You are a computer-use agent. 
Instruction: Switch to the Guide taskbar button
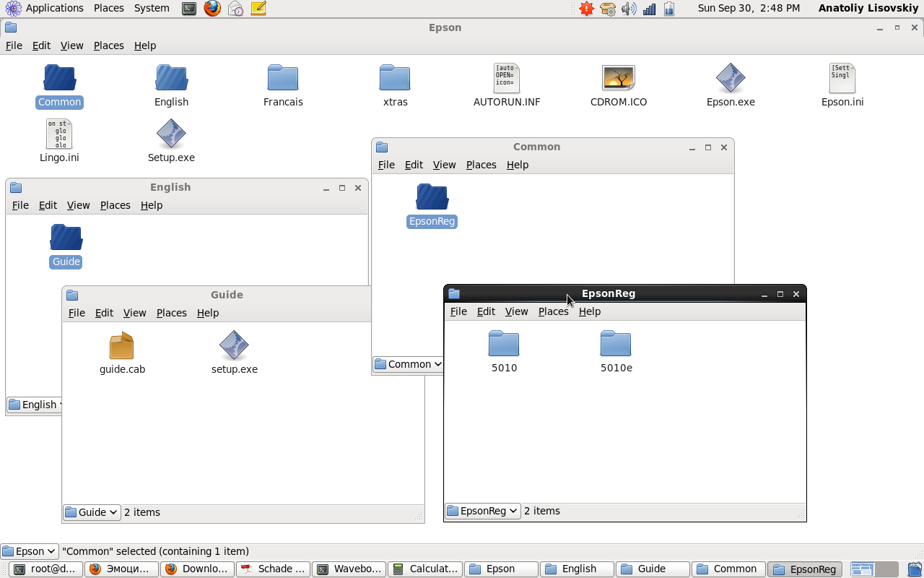click(x=653, y=569)
